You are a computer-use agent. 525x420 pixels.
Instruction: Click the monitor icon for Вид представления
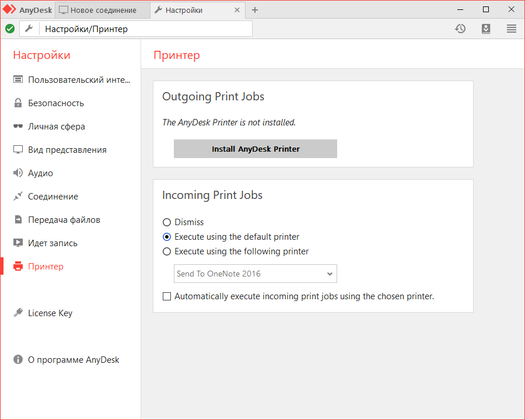18,150
